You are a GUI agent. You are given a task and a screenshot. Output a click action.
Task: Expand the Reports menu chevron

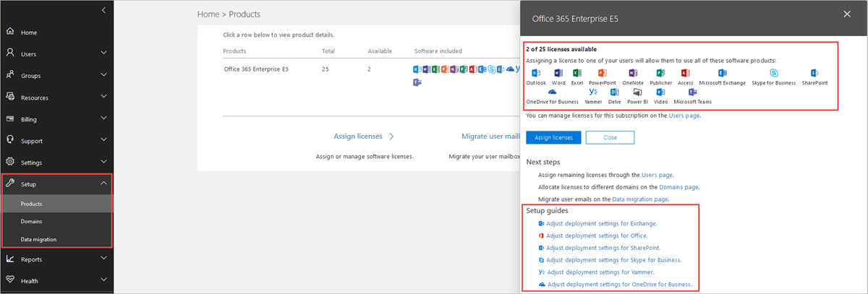pyautogui.click(x=103, y=259)
